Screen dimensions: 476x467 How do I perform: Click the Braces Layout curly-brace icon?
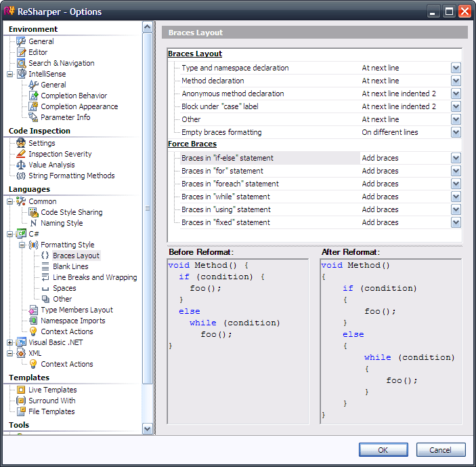click(x=45, y=256)
